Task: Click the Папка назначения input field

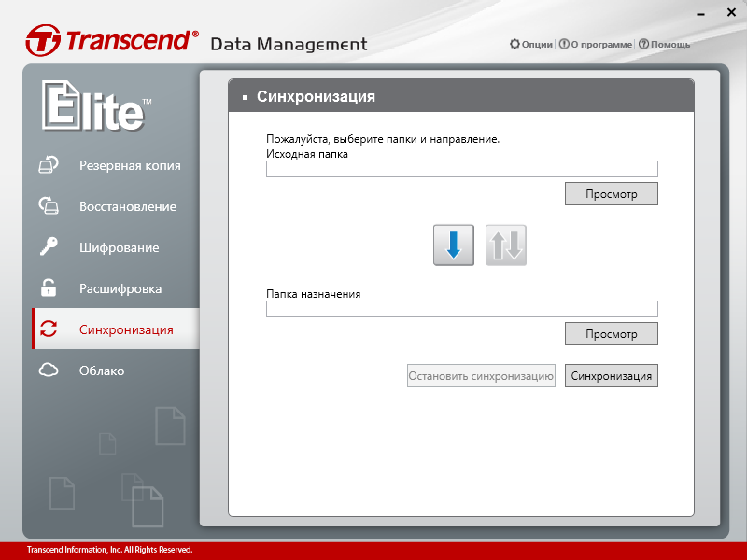Action: 462,309
